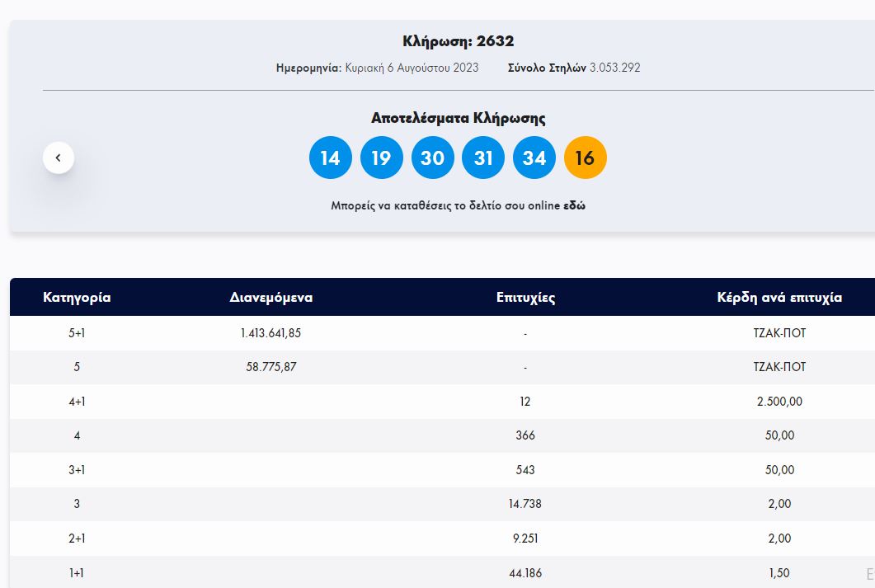The image size is (875, 588).
Task: Click the 4+1 category cell
Action: click(77, 402)
